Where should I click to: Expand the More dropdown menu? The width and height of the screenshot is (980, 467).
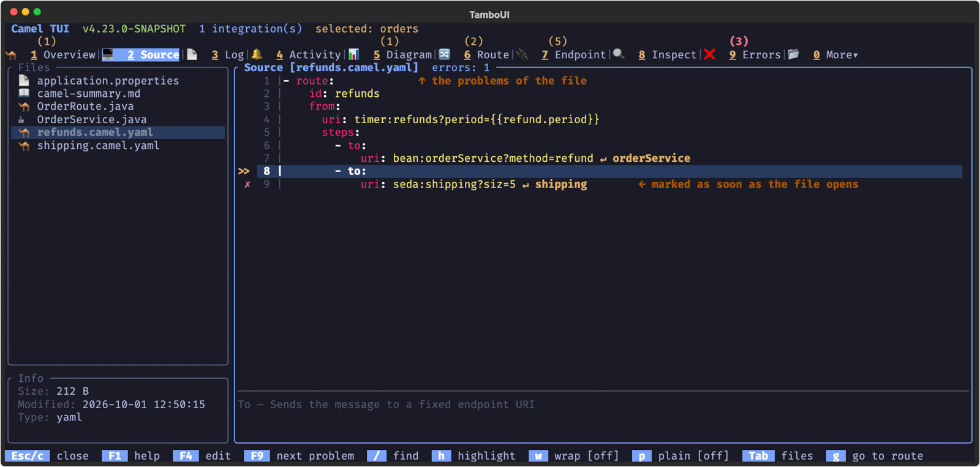835,55
